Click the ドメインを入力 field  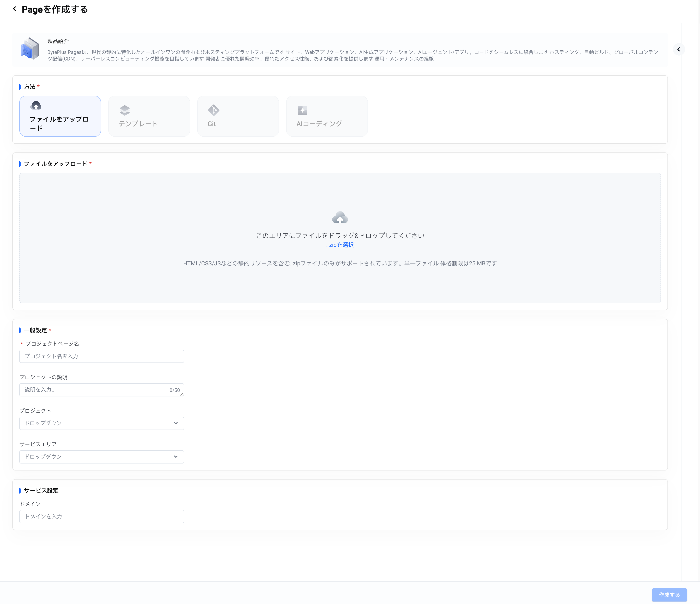(x=101, y=517)
